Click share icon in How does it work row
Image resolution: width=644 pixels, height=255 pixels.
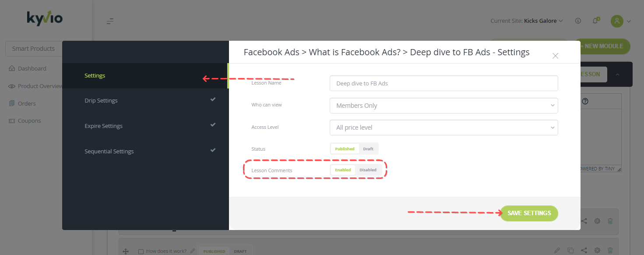[x=584, y=251]
